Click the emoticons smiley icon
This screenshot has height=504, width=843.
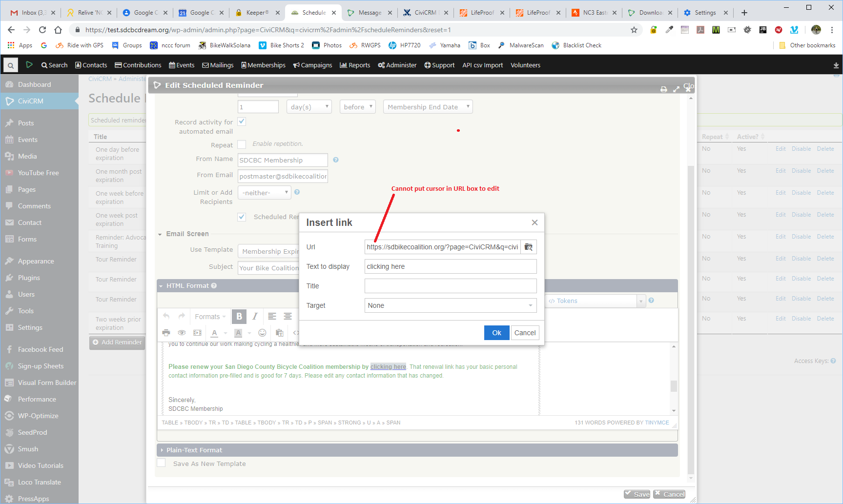[263, 333]
